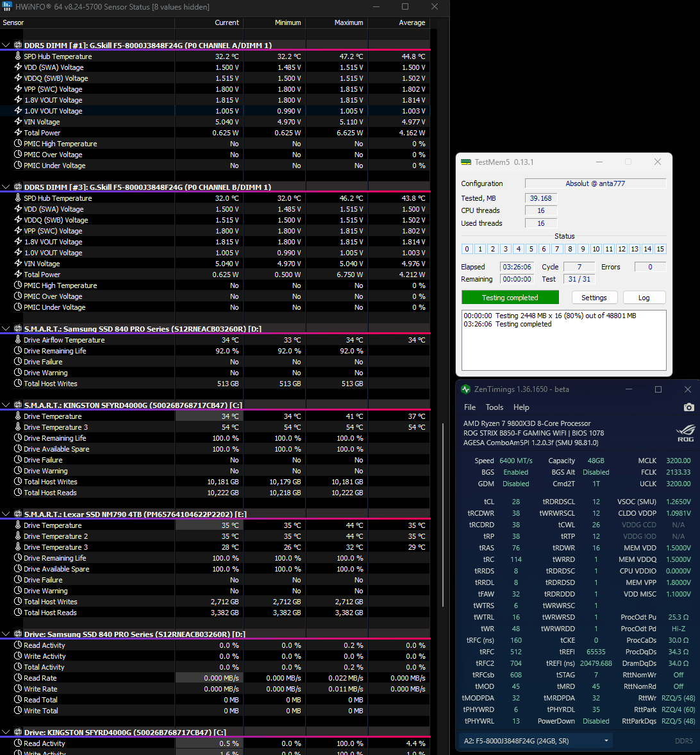Click icon of Drive: Samsung SSD 840 PRO header
Viewport: 700px width, 755px height.
(18, 634)
